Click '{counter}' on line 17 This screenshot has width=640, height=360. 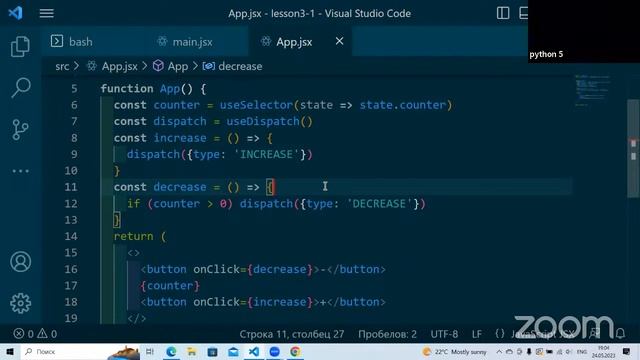pos(170,286)
